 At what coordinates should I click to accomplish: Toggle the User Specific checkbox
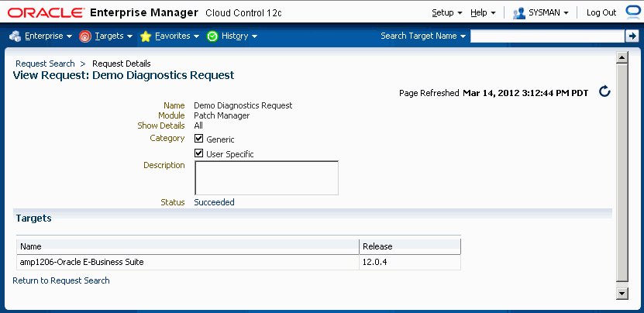point(199,153)
